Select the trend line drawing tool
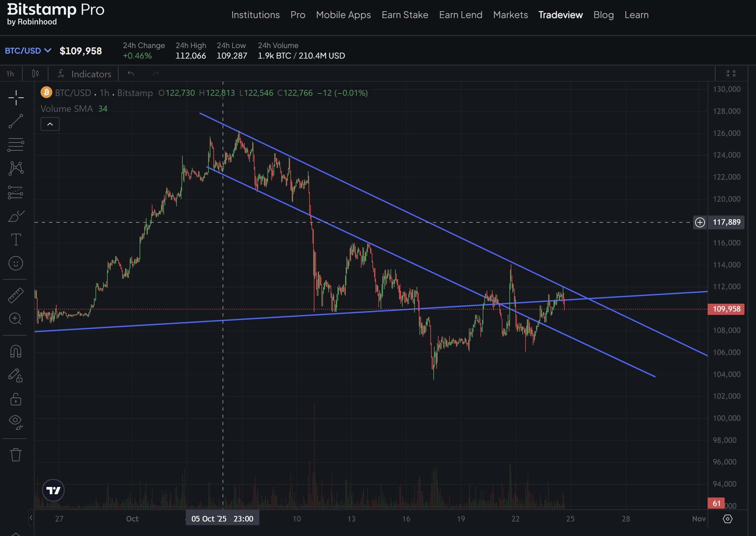 15,121
